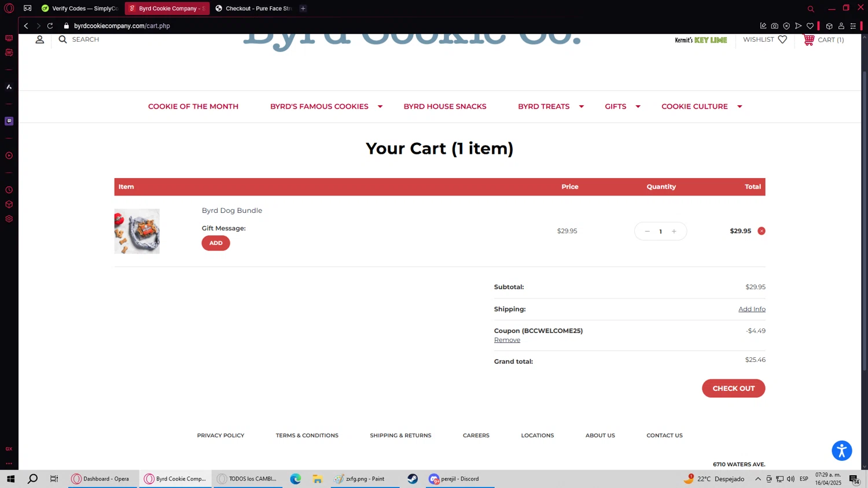This screenshot has height=488, width=868.
Task: Open the sidebar player icon
Action: [9, 156]
